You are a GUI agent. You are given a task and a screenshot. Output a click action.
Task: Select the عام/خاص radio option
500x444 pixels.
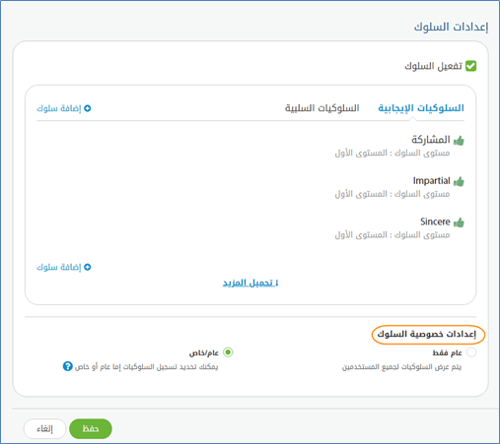tap(228, 352)
